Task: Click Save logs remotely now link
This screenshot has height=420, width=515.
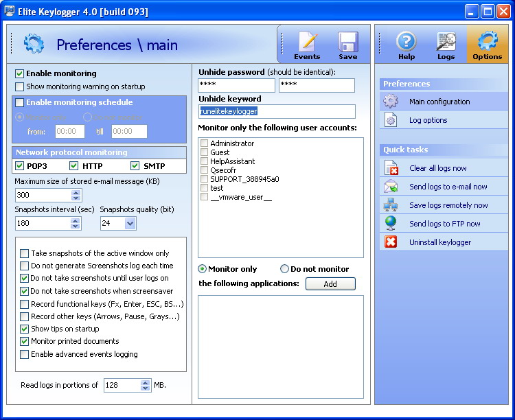Action: tap(448, 205)
